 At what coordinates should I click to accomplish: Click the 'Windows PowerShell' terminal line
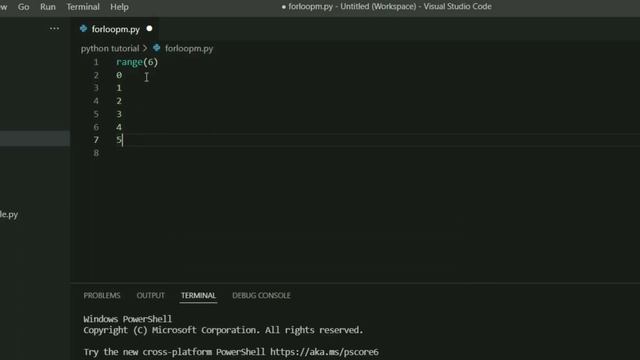[x=128, y=319]
